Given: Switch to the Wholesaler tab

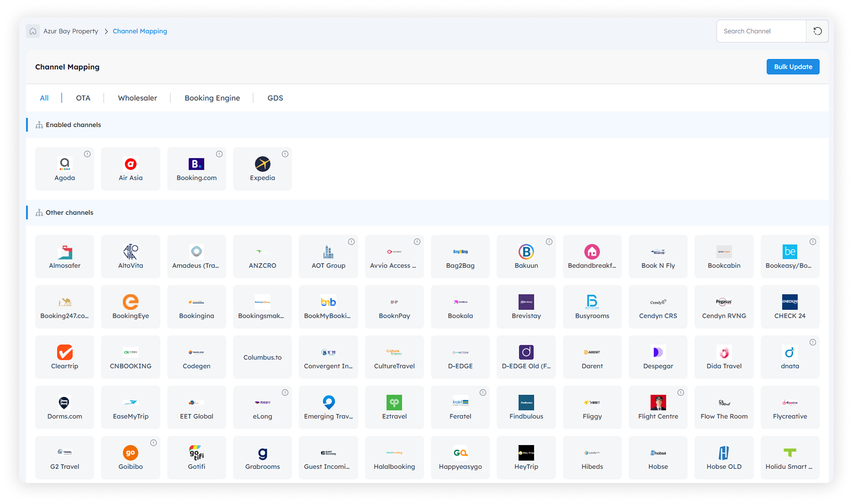Looking at the screenshot, I should (x=138, y=98).
